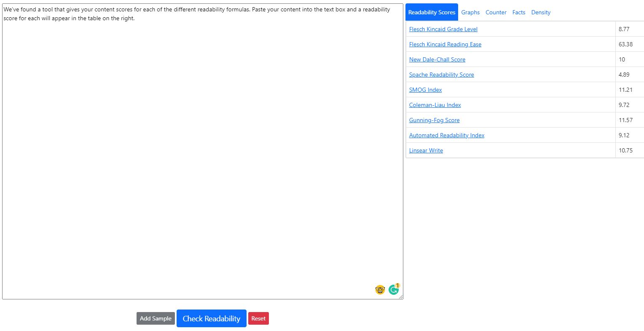Follow the Automated Readability Index link
644x331 pixels.
coord(446,135)
